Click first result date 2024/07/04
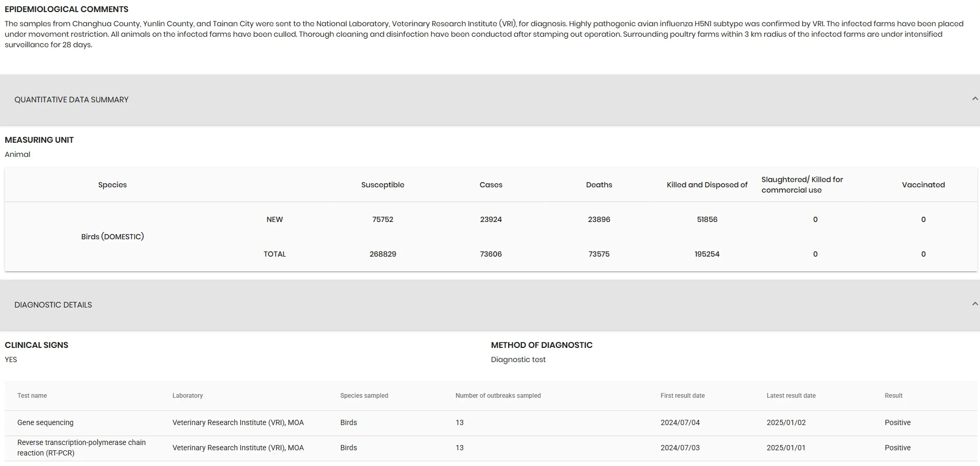 pos(680,422)
